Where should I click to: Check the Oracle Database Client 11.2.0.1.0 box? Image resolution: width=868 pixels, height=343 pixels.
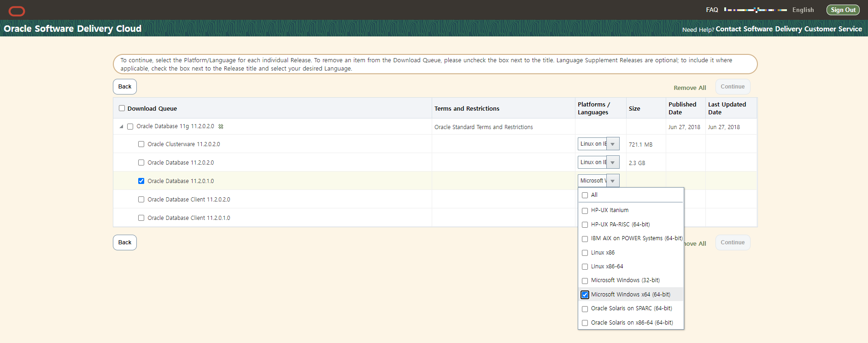pos(141,218)
